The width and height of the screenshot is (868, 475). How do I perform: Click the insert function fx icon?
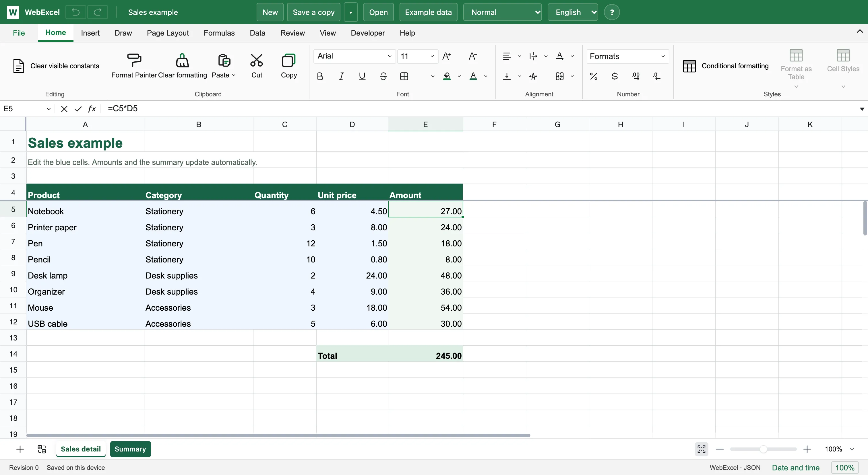(x=92, y=109)
